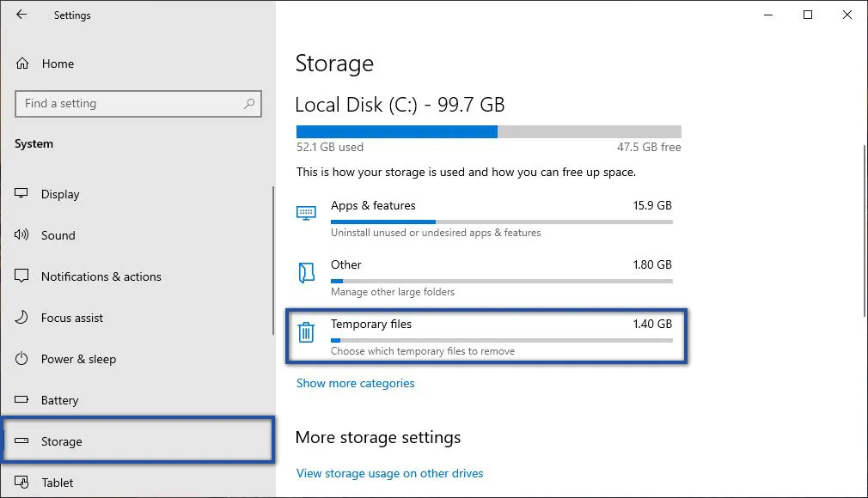Select the Display sidebar icon

[21, 194]
